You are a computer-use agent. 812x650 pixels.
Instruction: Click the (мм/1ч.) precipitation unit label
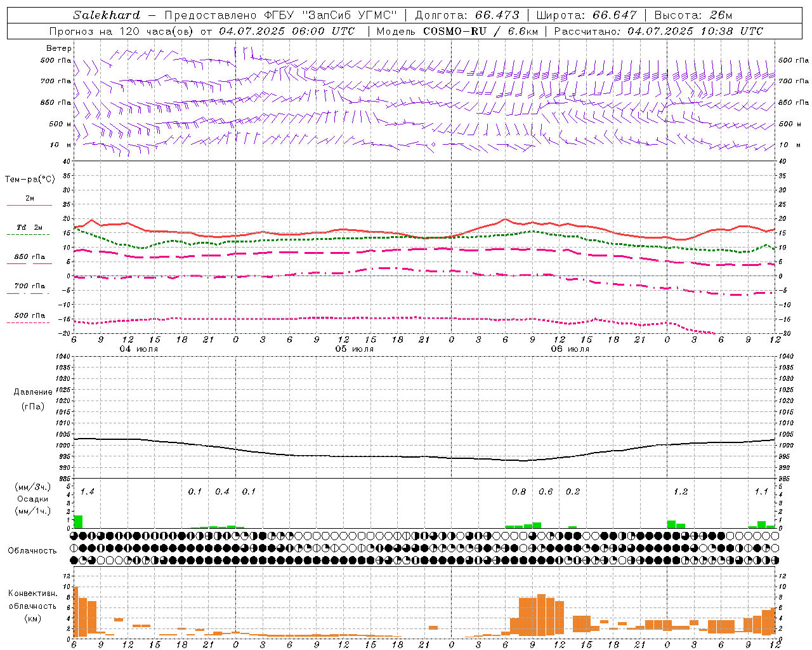click(32, 511)
